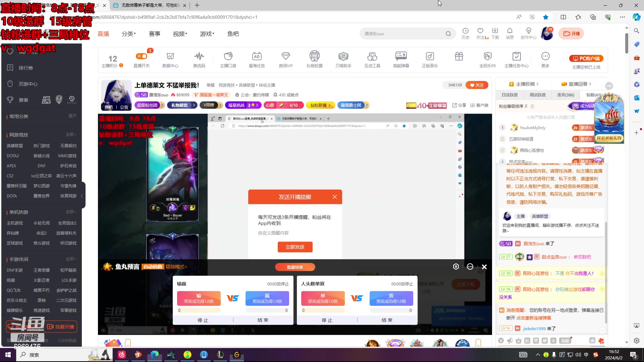Viewport: 644px width, 362px height.
Task: Click the 批量结束 button
Action: 295,267
